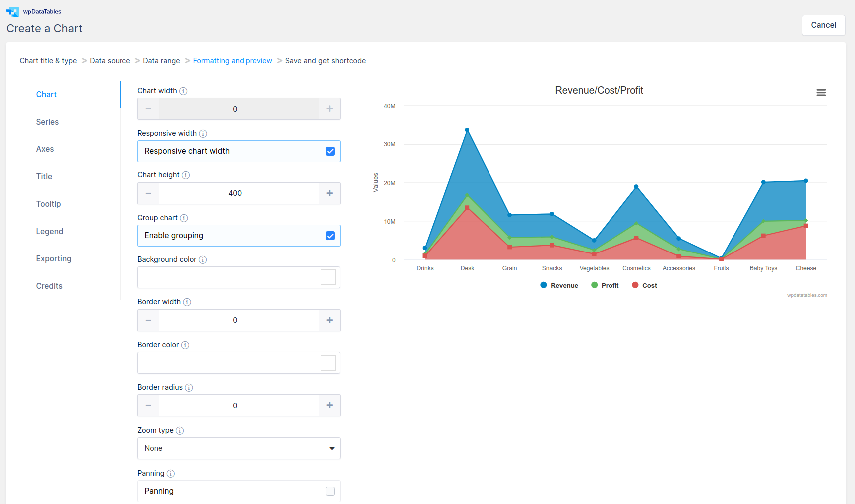Switch to the Legend settings tab
This screenshot has height=504, width=855.
coord(49,232)
